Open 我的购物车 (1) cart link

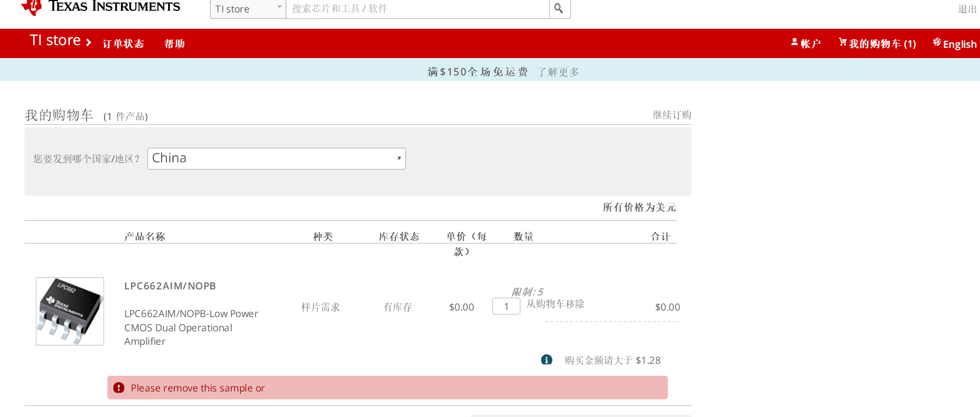[882, 44]
